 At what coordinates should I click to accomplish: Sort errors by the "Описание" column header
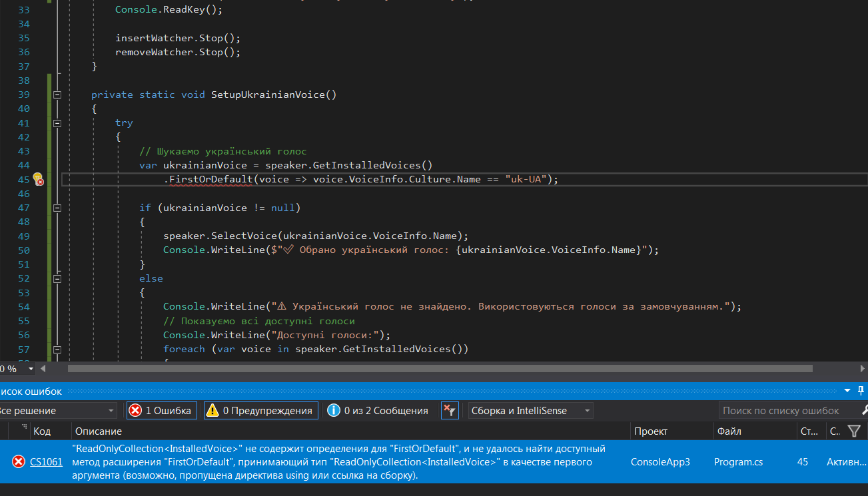coord(350,431)
